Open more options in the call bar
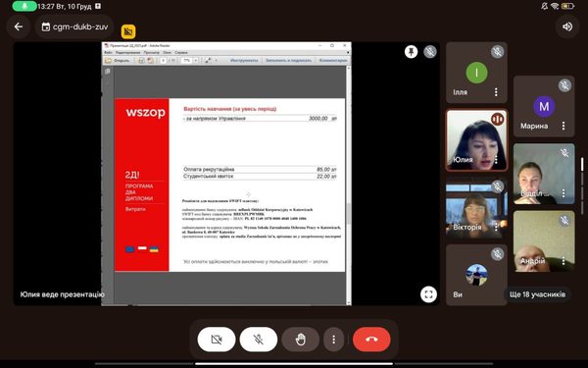The height and width of the screenshot is (368, 588). [333, 340]
